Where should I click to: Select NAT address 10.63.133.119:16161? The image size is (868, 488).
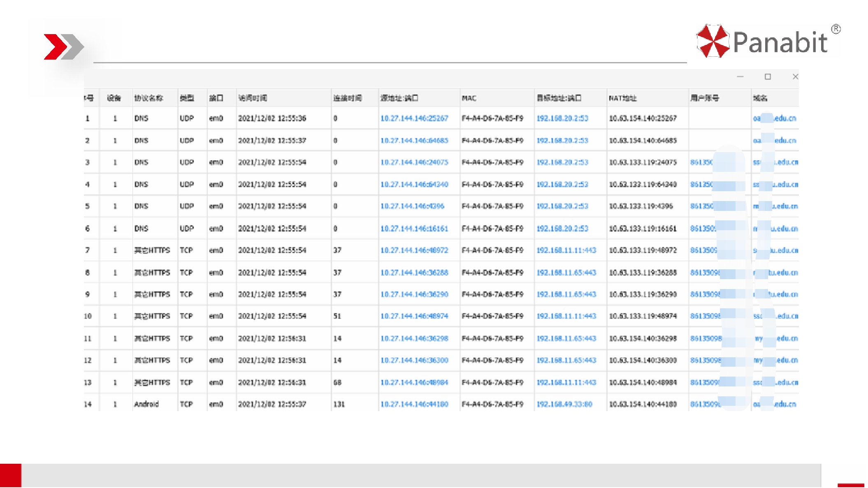(x=643, y=229)
